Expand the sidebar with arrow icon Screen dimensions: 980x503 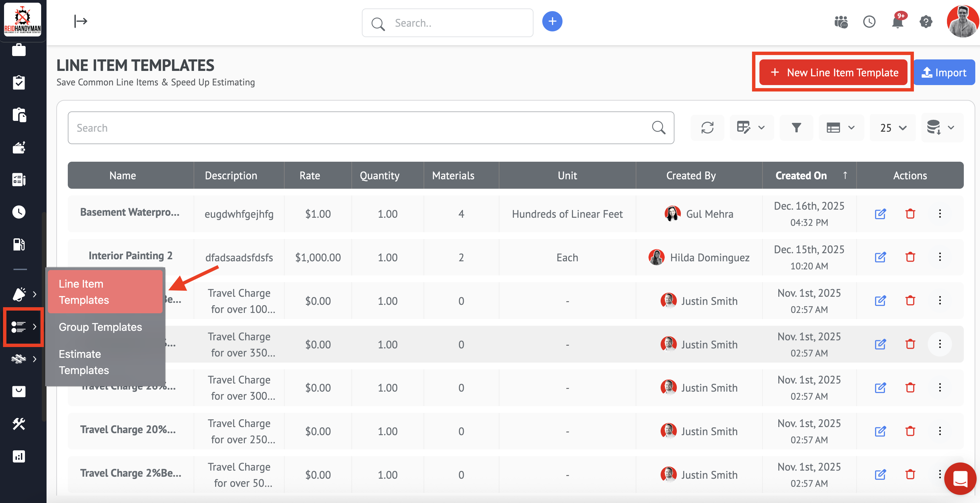pyautogui.click(x=81, y=21)
